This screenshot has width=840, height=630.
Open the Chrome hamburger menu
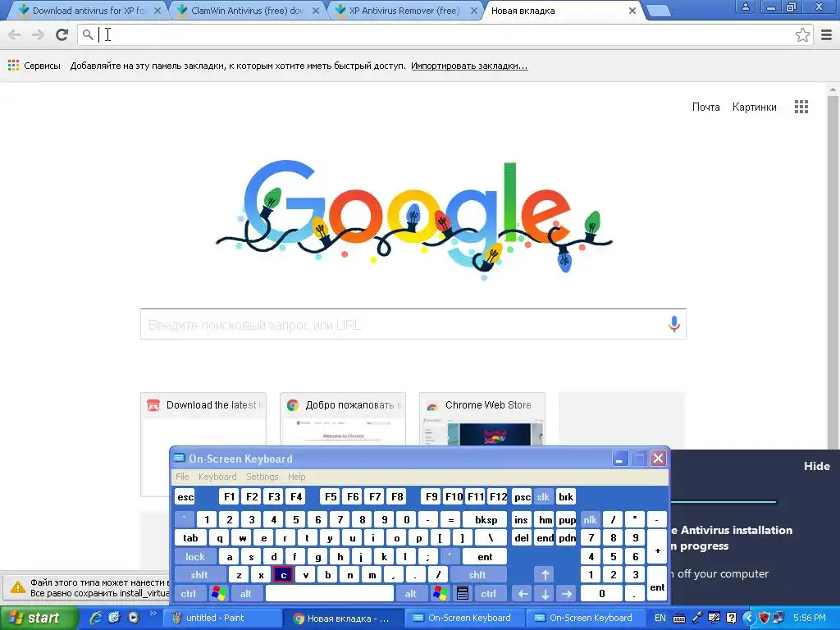click(827, 34)
